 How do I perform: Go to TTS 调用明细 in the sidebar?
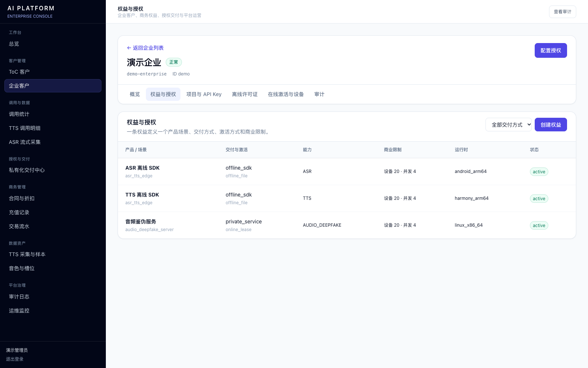pyautogui.click(x=53, y=128)
